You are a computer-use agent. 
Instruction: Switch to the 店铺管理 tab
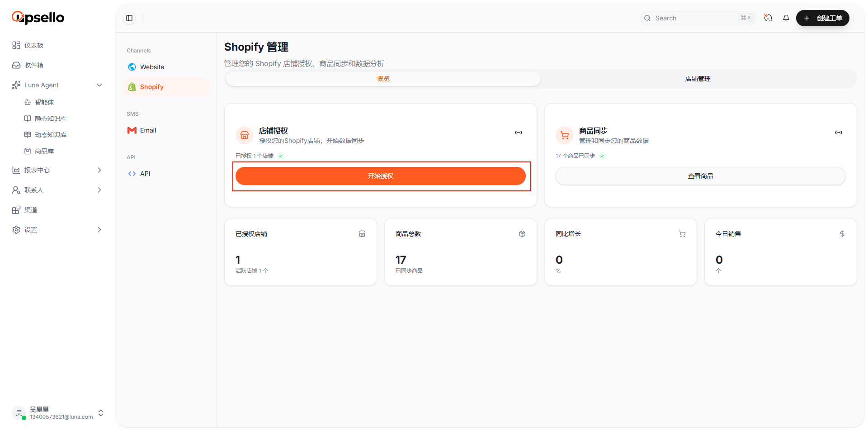point(698,79)
